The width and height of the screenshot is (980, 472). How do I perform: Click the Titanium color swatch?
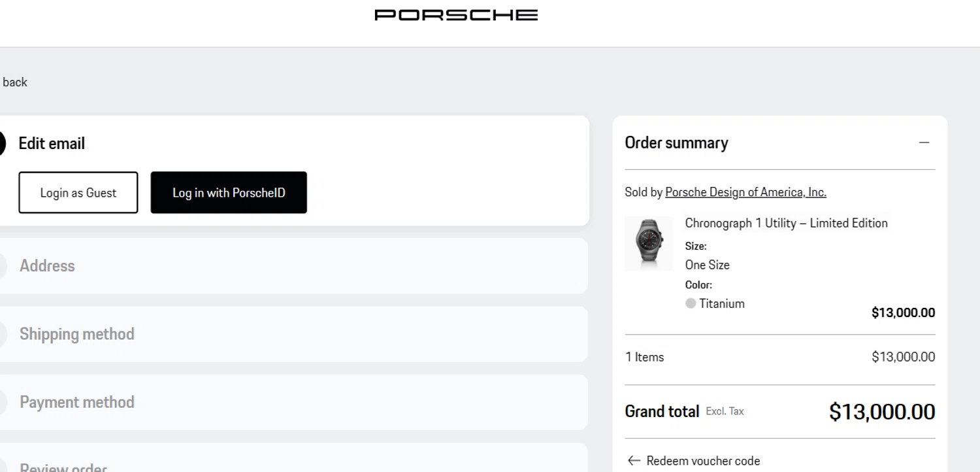(x=691, y=303)
